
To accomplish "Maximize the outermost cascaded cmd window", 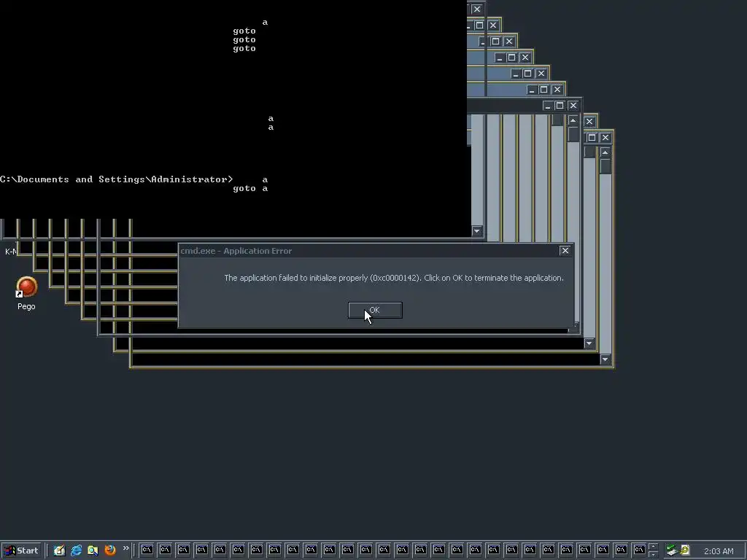I will coord(592,138).
